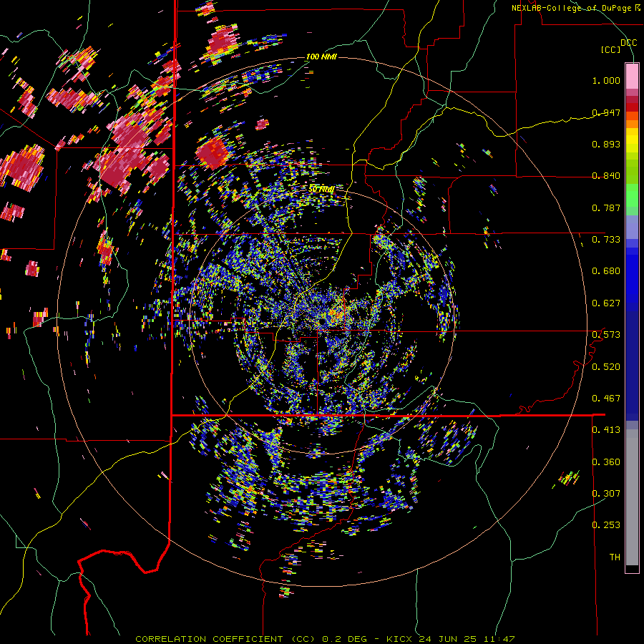Select the 0.840 legend value

(606, 175)
